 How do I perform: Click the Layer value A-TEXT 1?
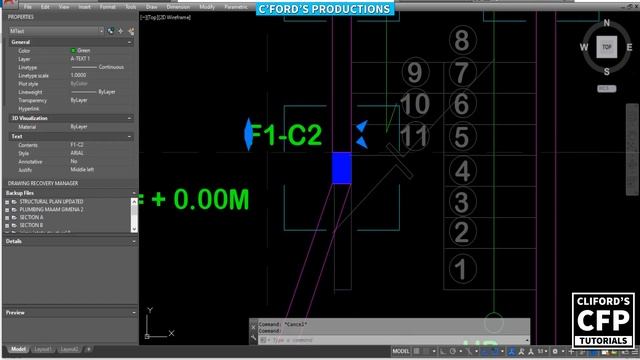point(80,59)
